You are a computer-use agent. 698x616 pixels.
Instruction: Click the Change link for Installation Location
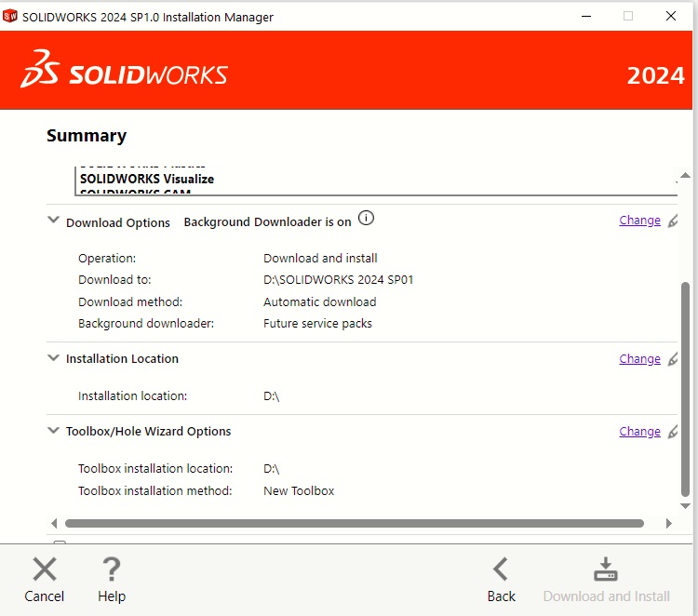point(639,358)
